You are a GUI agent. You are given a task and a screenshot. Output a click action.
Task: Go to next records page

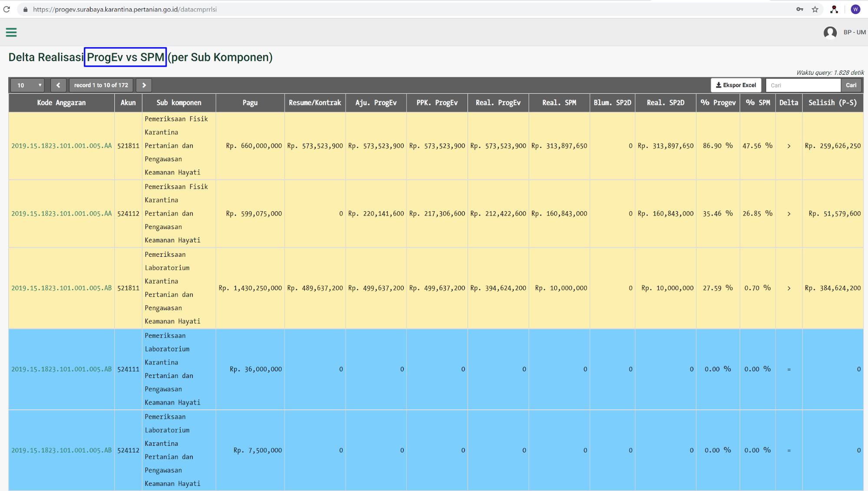tap(144, 85)
